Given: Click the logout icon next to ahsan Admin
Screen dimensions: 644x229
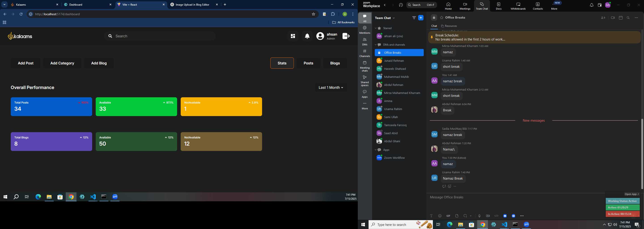Looking at the screenshot, I should click(x=346, y=36).
